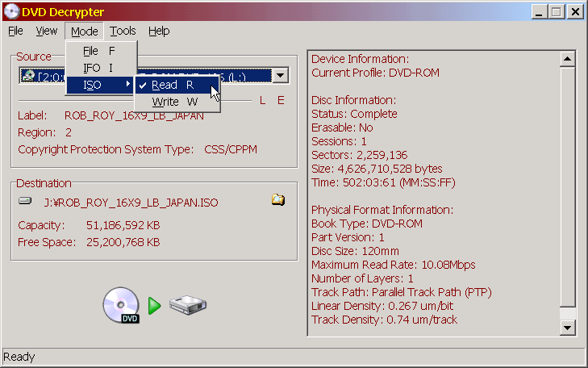Open the File menu
This screenshot has height=368, width=588.
(x=16, y=31)
